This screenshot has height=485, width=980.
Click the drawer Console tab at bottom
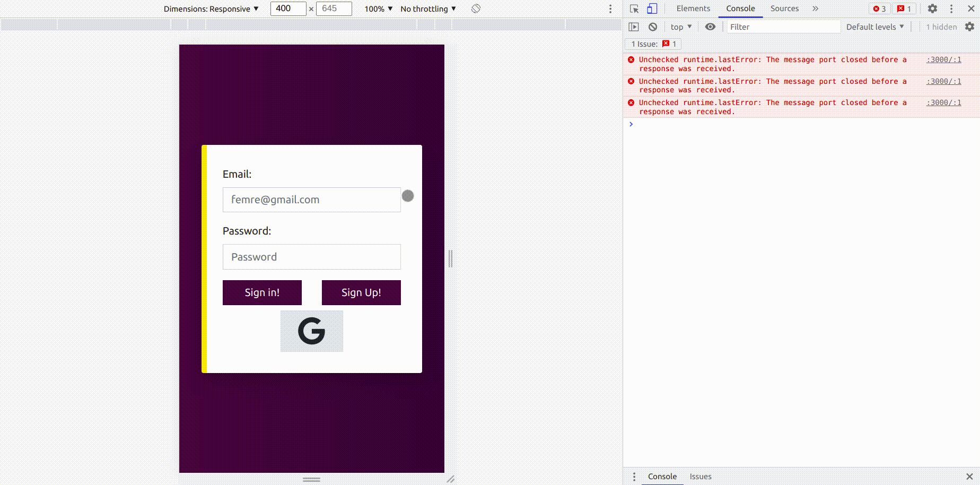(x=662, y=477)
